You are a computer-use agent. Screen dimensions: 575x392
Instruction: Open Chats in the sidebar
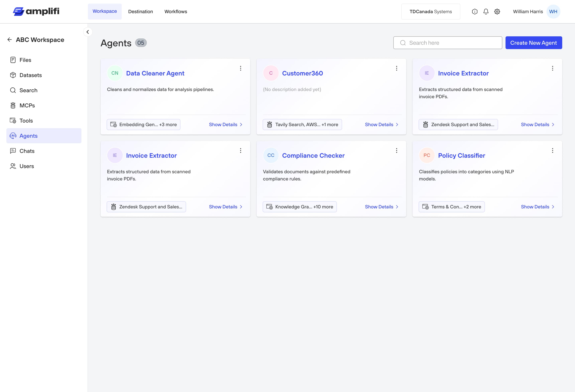click(44, 151)
